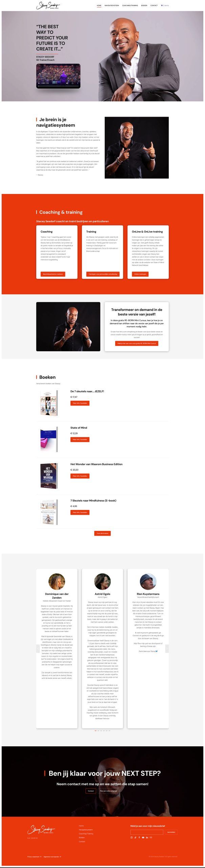Click the email envelope icon in footer
This screenshot has height=868, width=205.
pos(151,837)
